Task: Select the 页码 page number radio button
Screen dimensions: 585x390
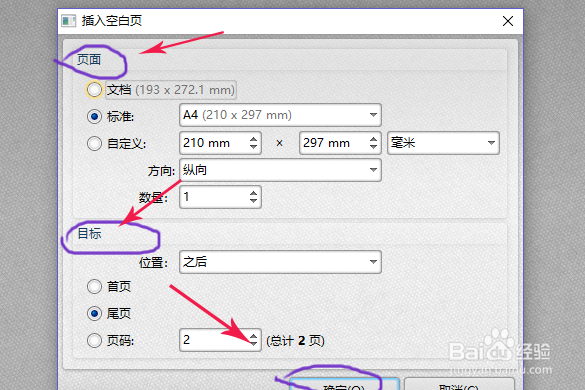Action: pos(94,340)
